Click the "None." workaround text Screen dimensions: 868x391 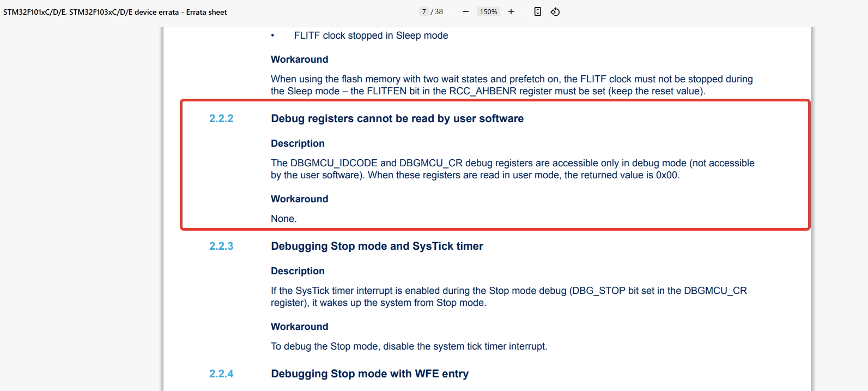pos(284,219)
